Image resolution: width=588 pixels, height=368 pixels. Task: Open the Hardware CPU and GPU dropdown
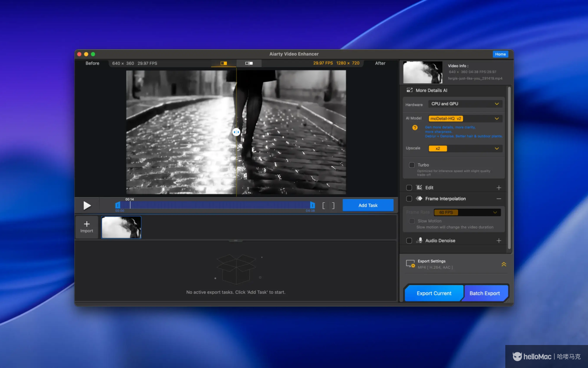[x=465, y=104]
